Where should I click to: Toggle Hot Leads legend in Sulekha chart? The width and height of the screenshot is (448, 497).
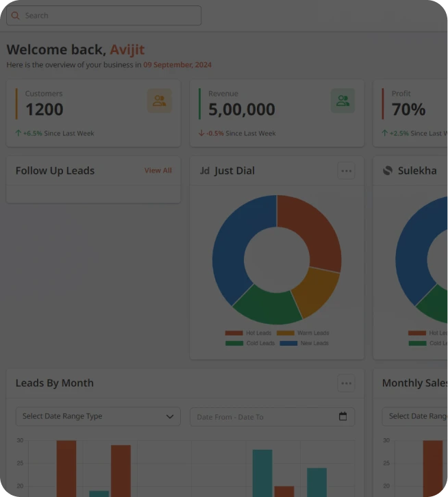[428, 333]
